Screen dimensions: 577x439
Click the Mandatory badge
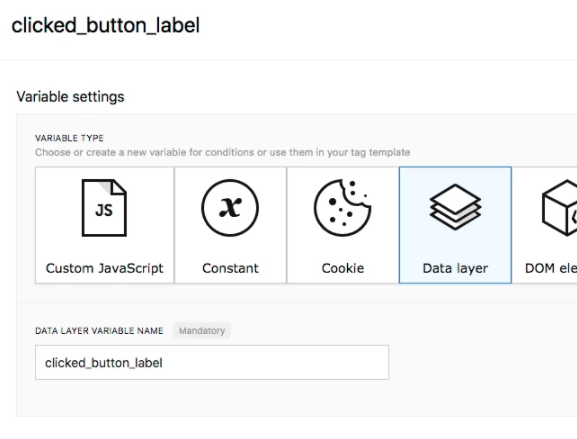(x=202, y=330)
